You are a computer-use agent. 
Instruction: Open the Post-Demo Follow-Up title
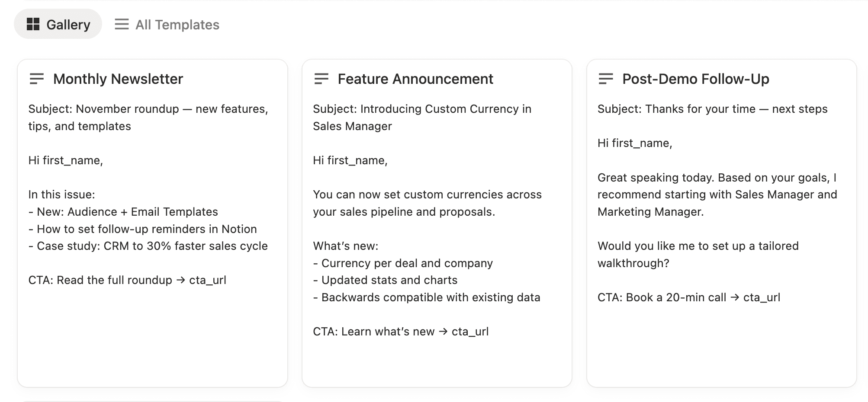coord(695,79)
